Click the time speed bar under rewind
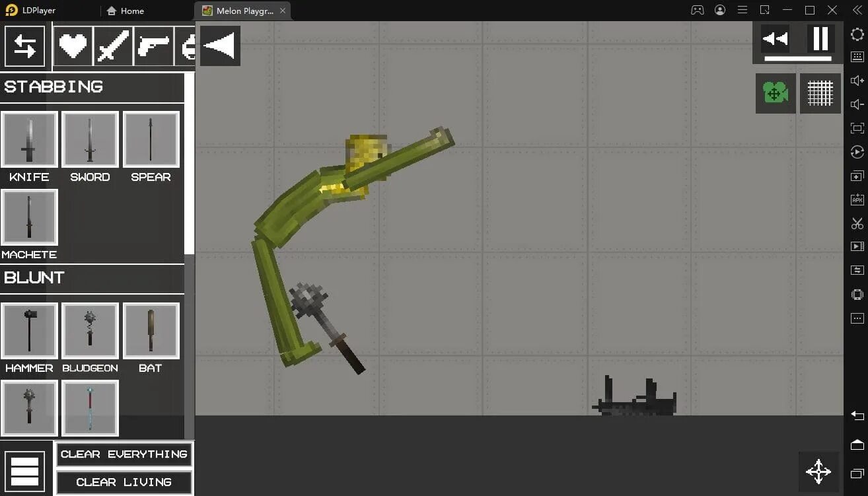868x496 pixels. click(797, 59)
